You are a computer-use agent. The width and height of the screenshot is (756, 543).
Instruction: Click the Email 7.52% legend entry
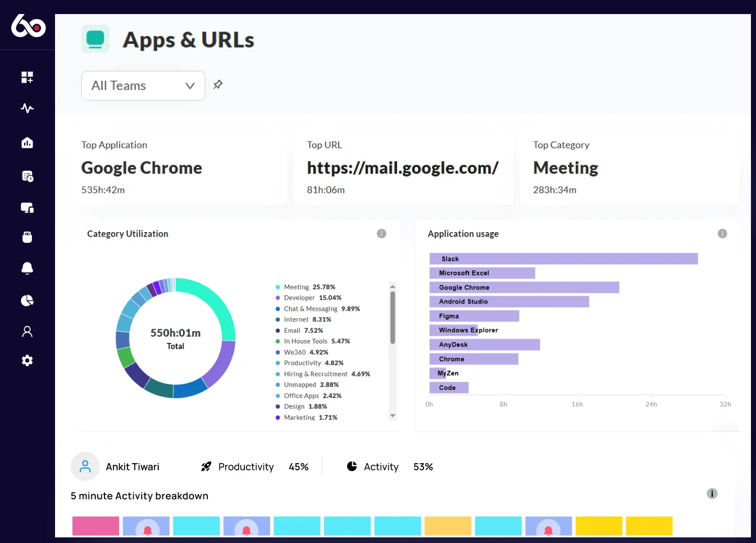coord(299,331)
